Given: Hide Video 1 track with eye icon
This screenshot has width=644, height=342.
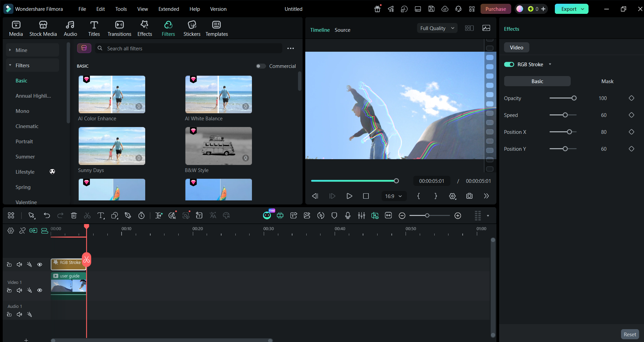Looking at the screenshot, I should pos(40,290).
